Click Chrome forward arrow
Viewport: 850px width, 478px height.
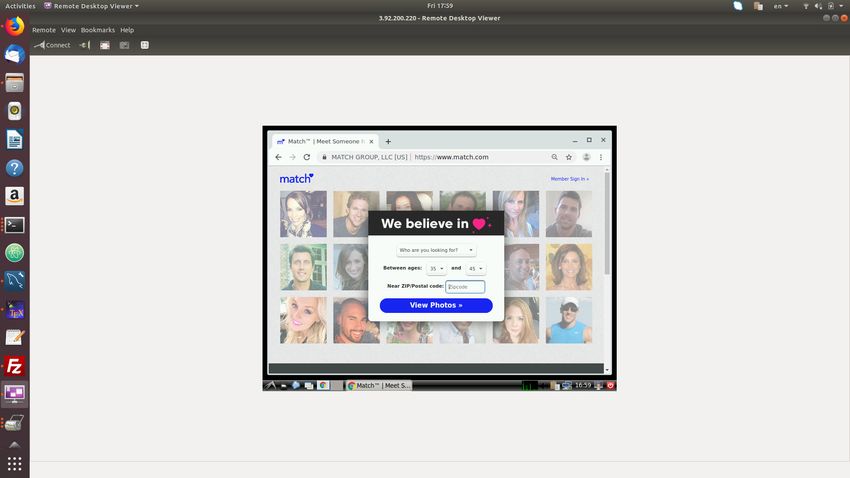coord(293,157)
